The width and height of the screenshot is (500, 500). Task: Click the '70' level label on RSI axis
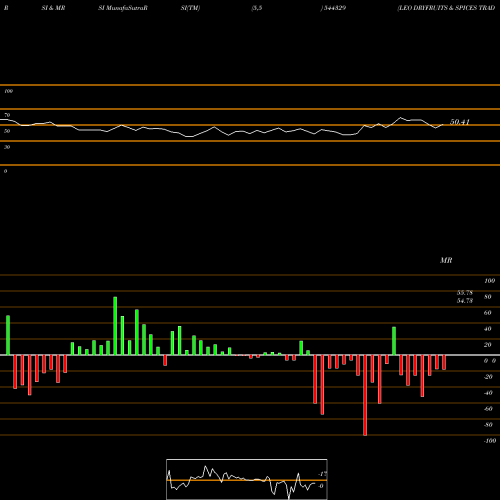coord(7,115)
